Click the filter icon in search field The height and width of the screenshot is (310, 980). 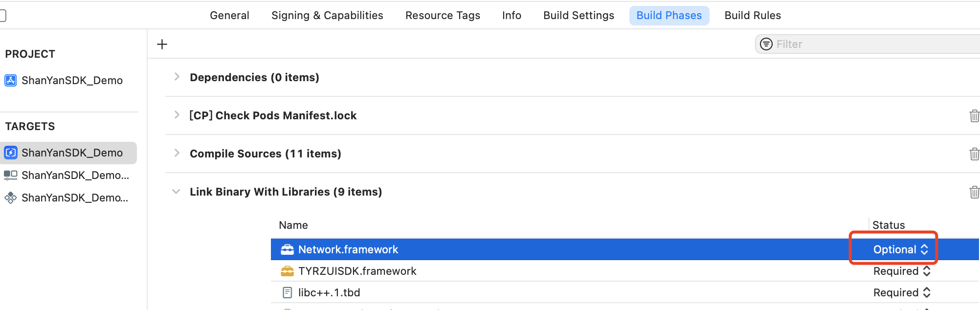(x=766, y=44)
